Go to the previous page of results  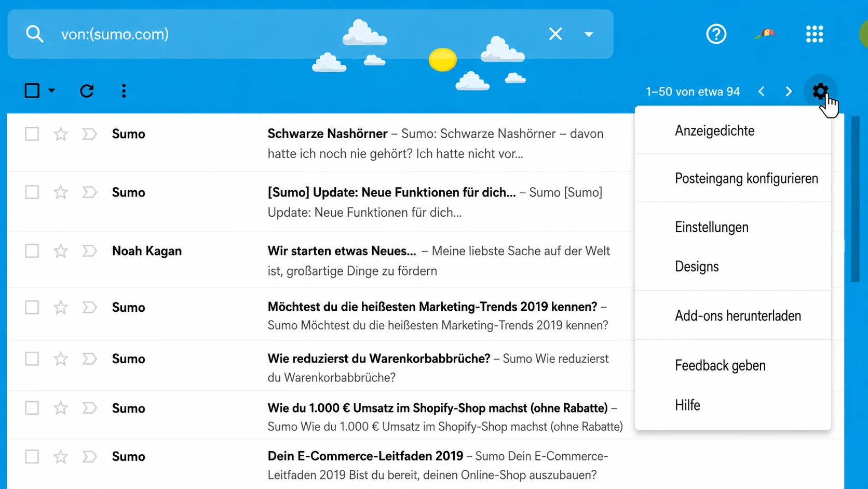click(762, 91)
